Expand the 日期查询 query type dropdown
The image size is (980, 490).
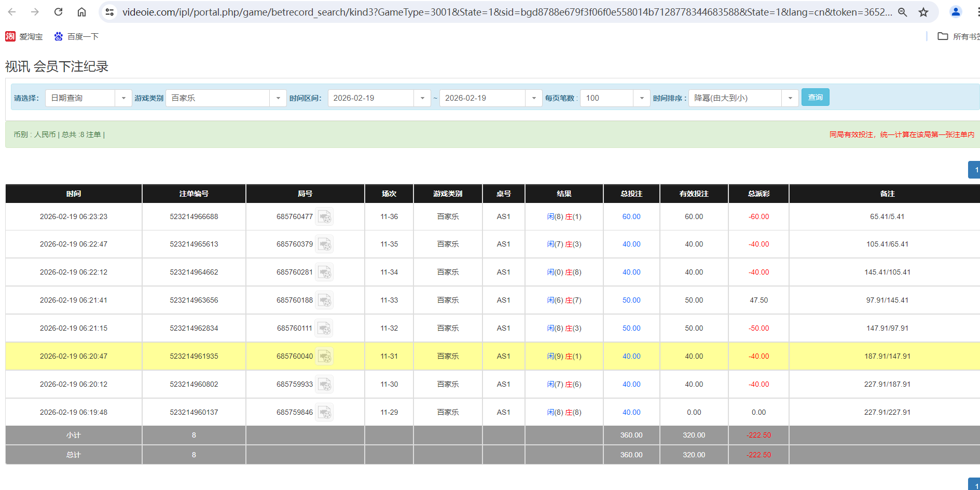click(123, 98)
